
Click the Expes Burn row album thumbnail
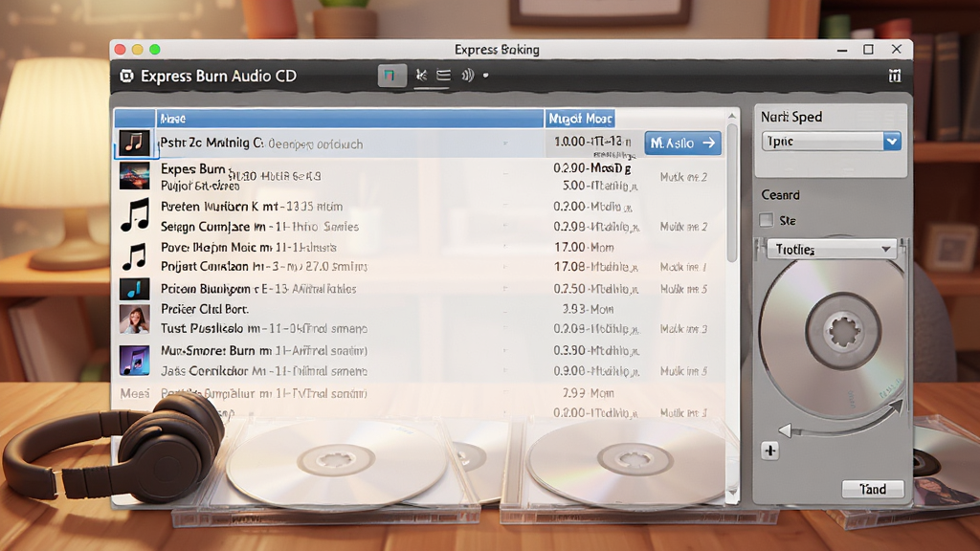134,176
